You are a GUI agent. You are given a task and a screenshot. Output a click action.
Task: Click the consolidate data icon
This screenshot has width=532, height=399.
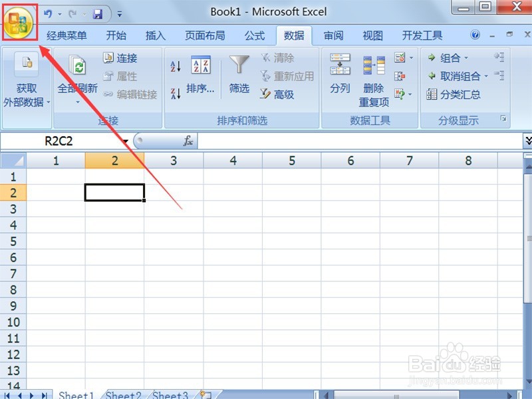click(x=400, y=76)
